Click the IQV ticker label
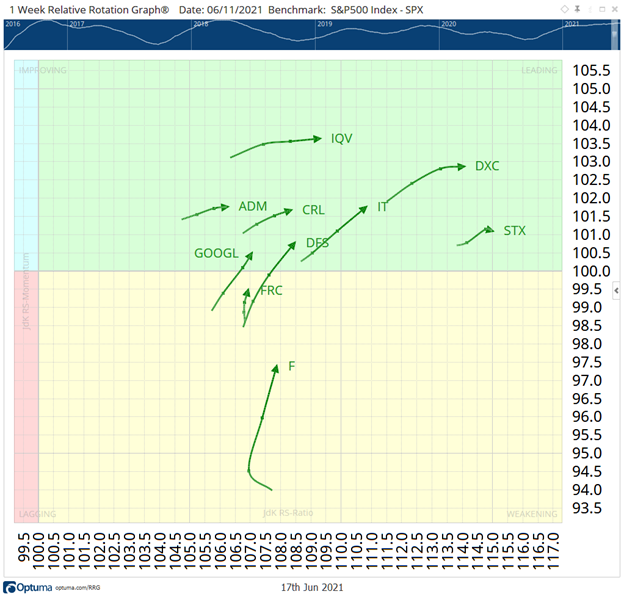This screenshot has width=624, height=597. [x=341, y=139]
